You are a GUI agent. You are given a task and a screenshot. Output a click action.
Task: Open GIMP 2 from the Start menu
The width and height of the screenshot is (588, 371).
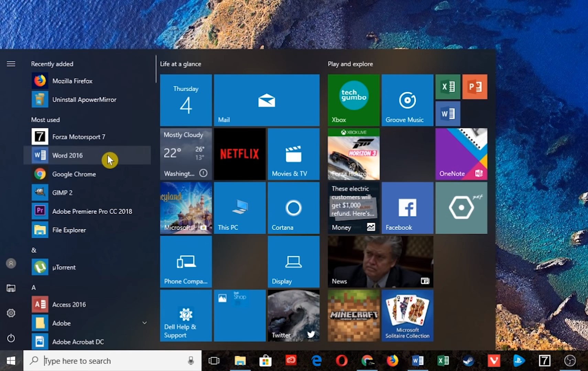62,193
